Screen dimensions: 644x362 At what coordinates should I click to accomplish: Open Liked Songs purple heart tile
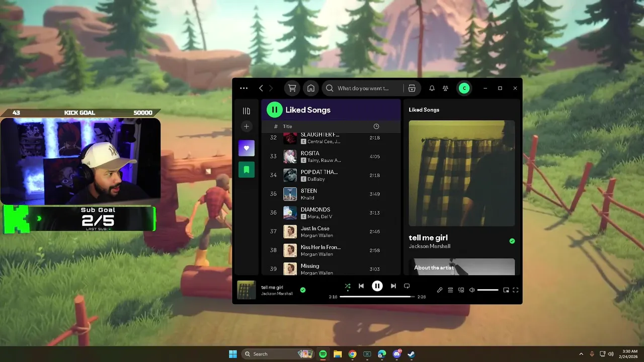(247, 148)
